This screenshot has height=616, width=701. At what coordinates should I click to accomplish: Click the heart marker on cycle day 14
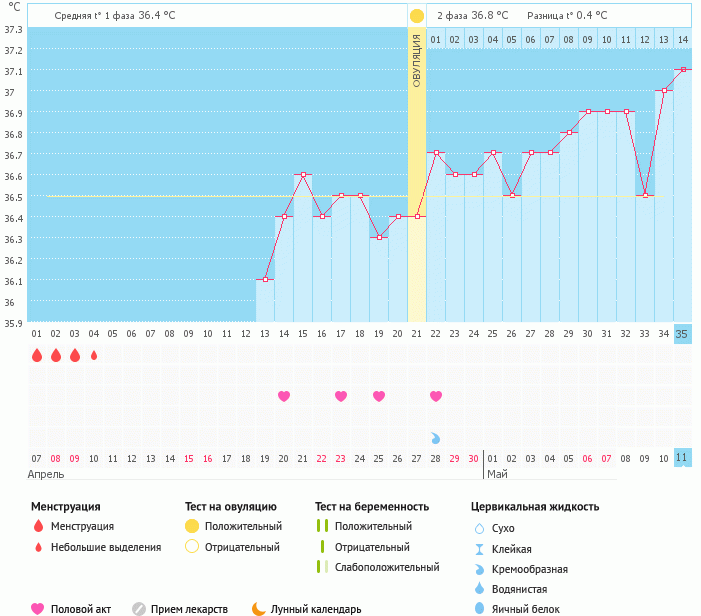point(284,396)
